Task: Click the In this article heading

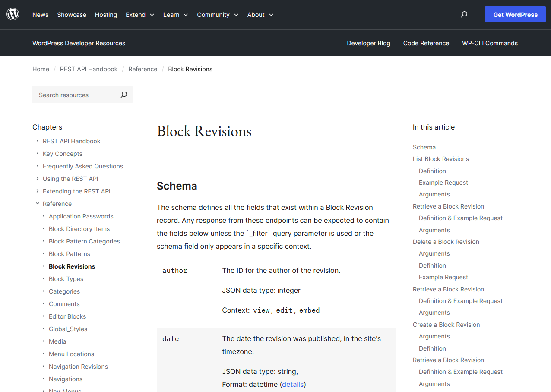Action: (434, 127)
